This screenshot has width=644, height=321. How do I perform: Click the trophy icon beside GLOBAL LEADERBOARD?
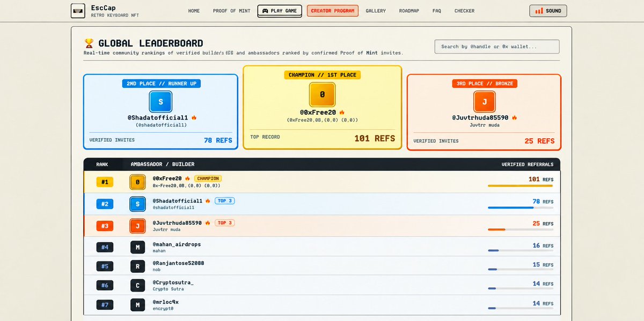click(89, 43)
